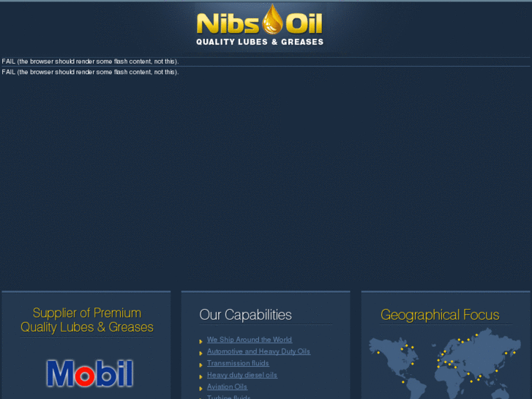Click the first FAIL flash content message
Viewport: 532px width, 399px height.
[90, 61]
